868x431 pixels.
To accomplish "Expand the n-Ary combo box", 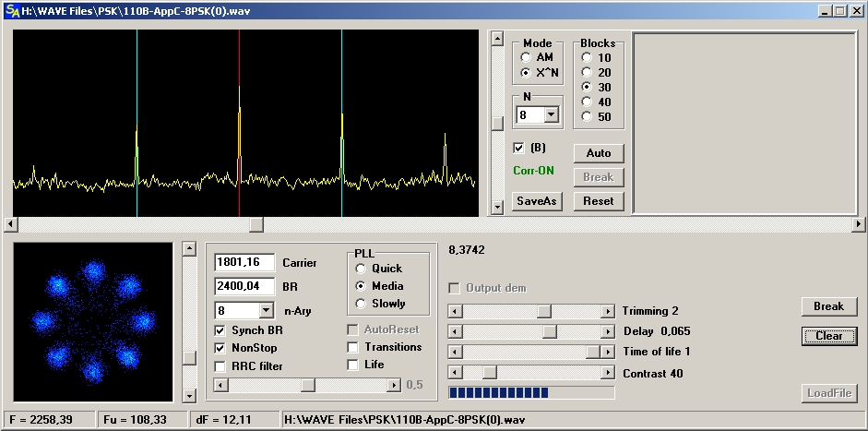I will 267,311.
